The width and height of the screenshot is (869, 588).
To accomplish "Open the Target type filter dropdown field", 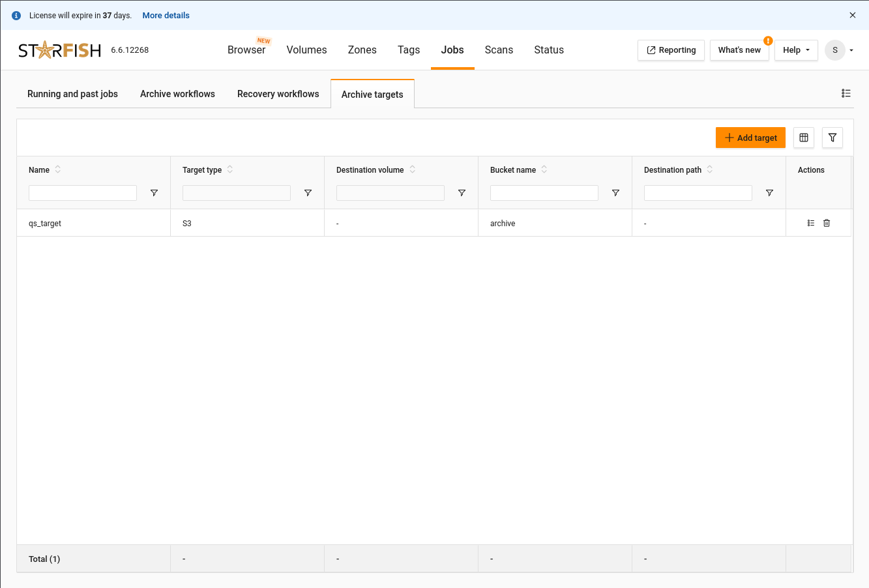I will coord(236,193).
